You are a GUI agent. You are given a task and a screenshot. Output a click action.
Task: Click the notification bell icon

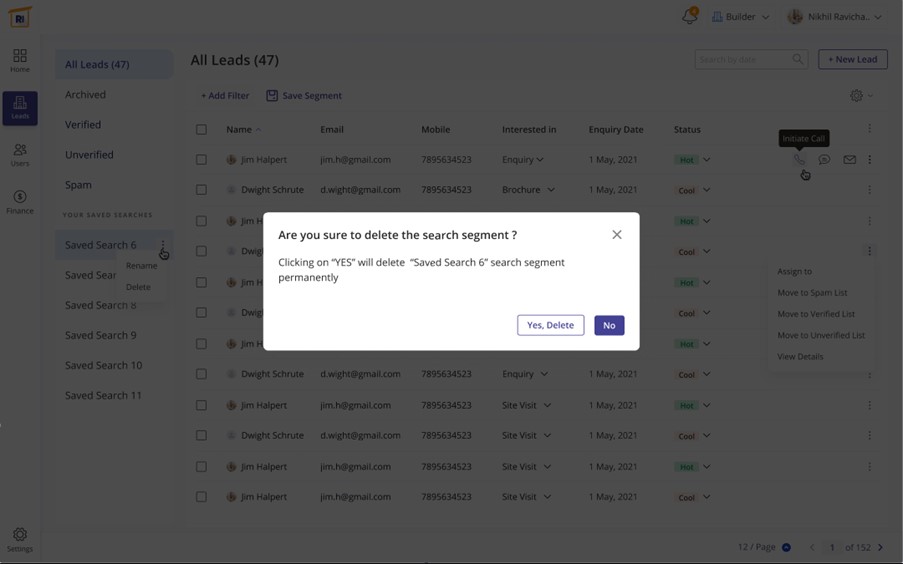click(689, 17)
